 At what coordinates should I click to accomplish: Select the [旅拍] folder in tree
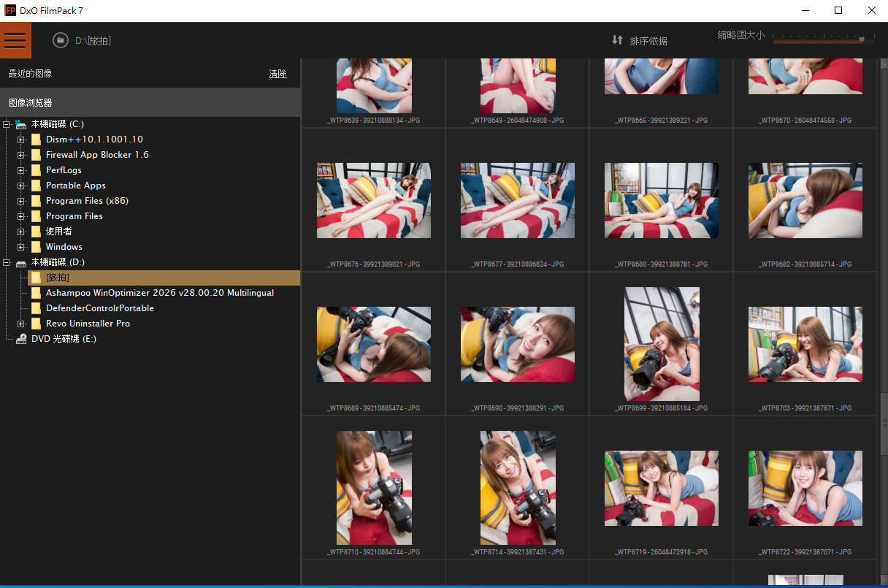click(58, 278)
